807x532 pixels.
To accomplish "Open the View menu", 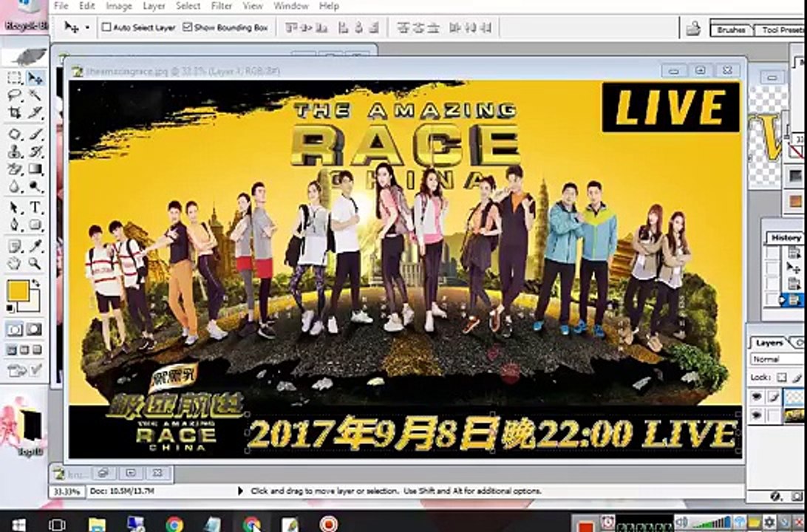I will tap(253, 6).
